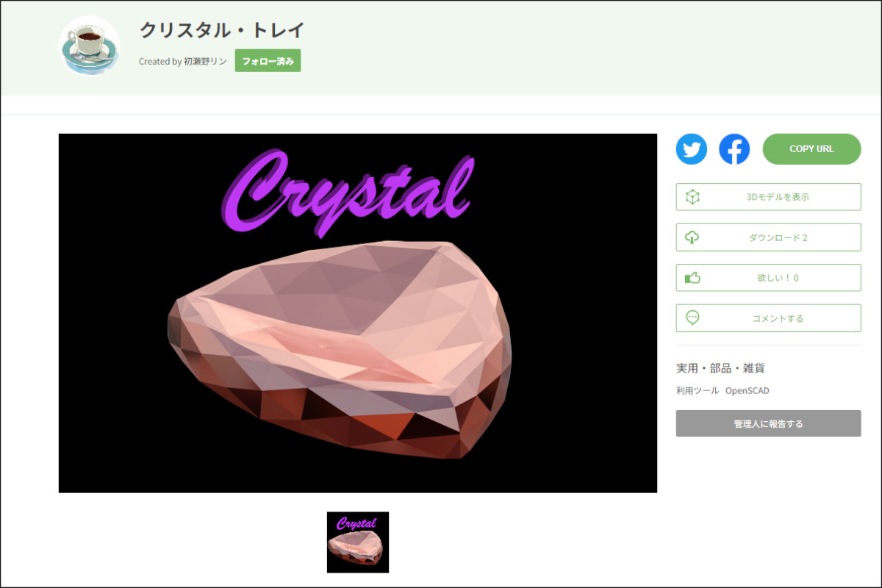Toggle the フォロー済み follow button
This screenshot has height=588, width=882.
(x=268, y=61)
